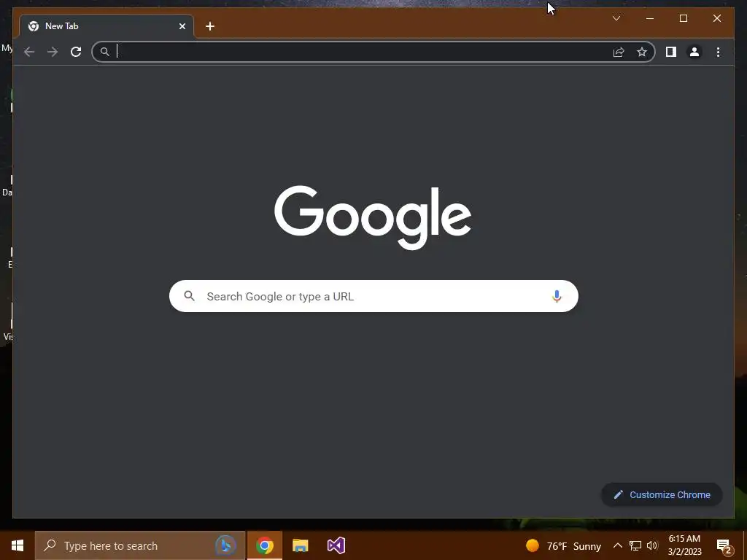Maximize the Chrome window
747x560 pixels.
click(x=683, y=18)
